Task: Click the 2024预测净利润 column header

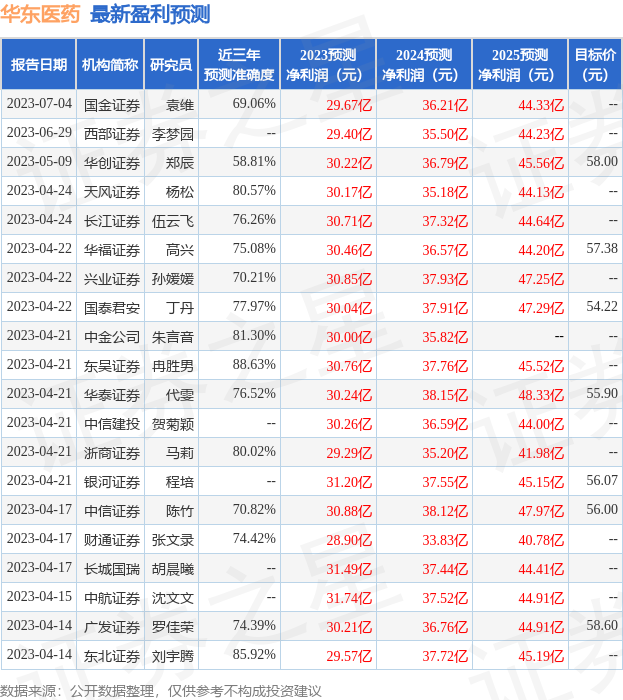Action: [424, 64]
